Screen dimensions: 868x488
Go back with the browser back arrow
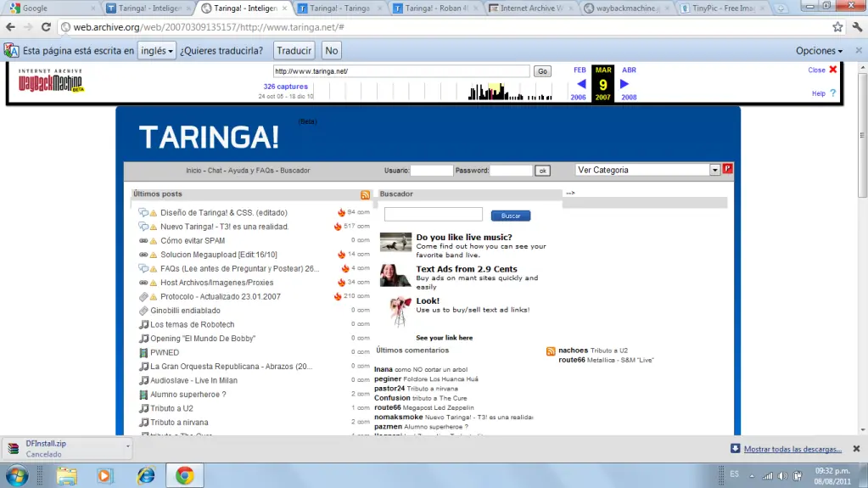coord(10,26)
